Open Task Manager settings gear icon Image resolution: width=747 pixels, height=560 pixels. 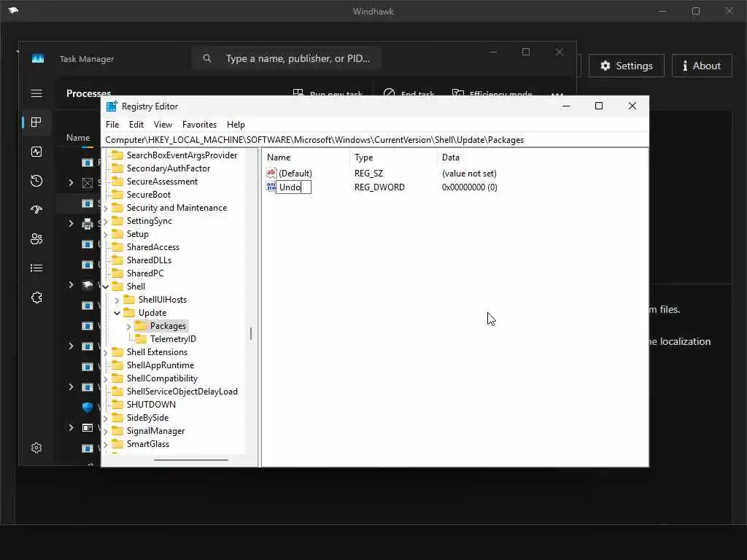pyautogui.click(x=36, y=448)
